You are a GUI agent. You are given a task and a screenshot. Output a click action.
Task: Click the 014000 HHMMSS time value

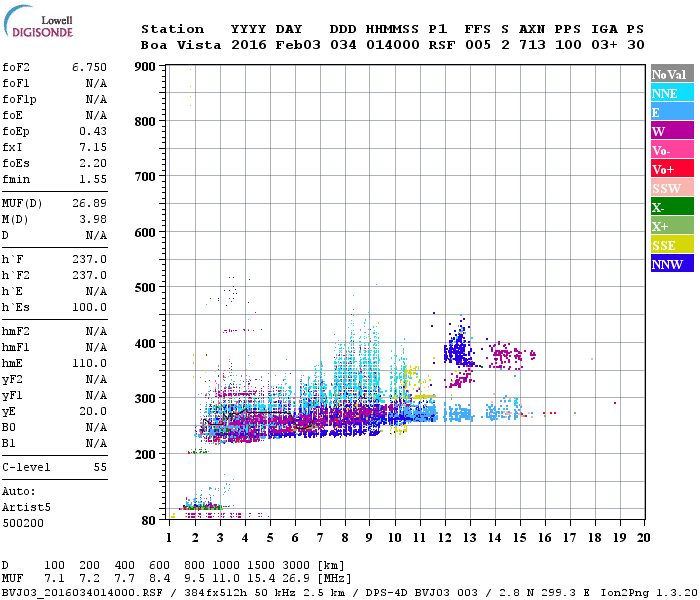point(392,45)
